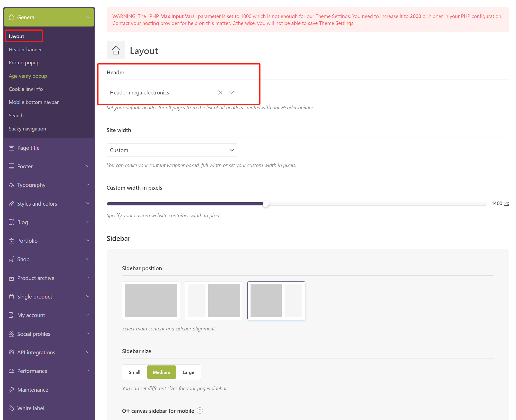Set sidebar size to Large

[x=188, y=372]
